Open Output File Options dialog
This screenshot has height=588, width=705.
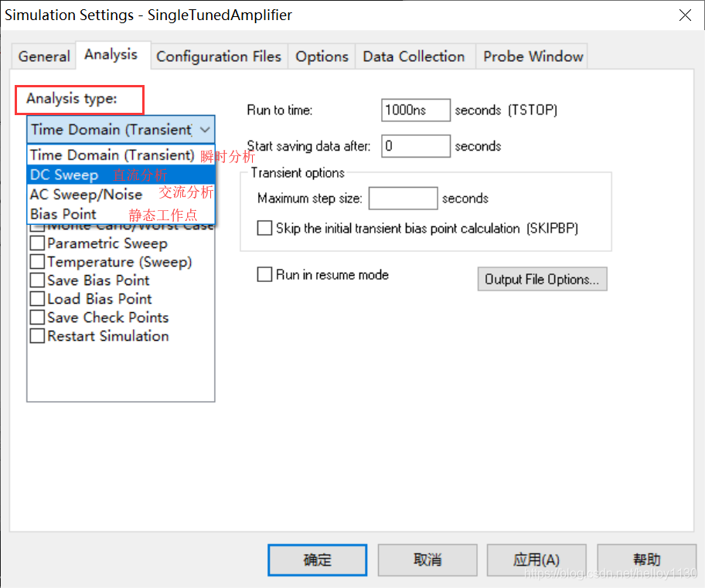coord(542,279)
